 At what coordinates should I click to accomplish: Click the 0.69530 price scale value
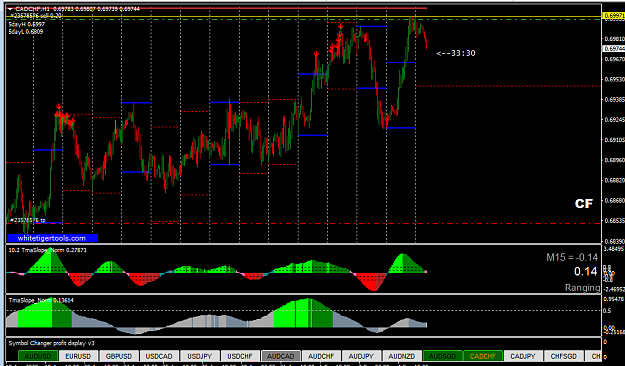pos(615,79)
